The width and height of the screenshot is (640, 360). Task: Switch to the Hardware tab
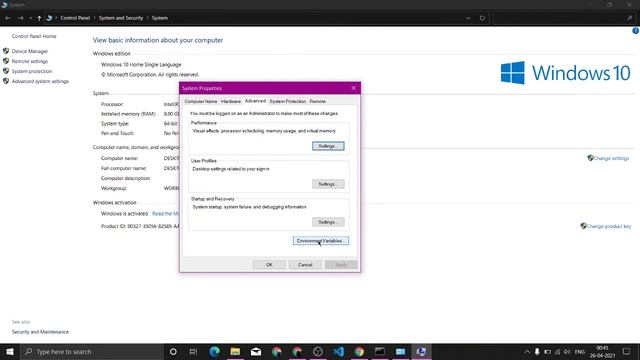231,101
